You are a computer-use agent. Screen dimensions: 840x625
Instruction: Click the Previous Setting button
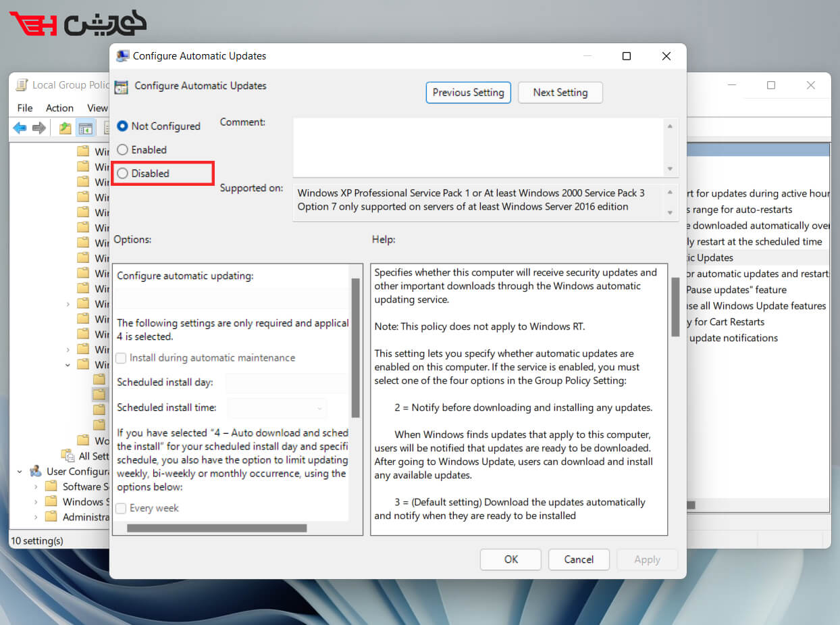[468, 93]
